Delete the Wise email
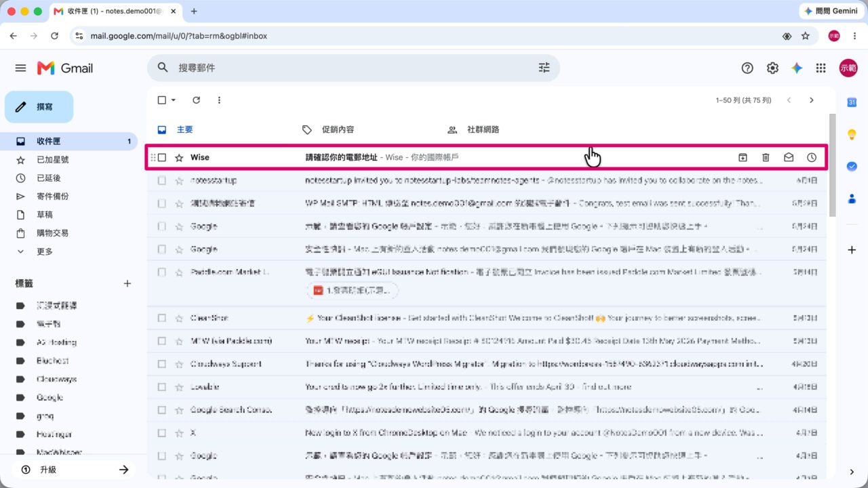Viewport: 868px width, 488px height. [x=766, y=157]
